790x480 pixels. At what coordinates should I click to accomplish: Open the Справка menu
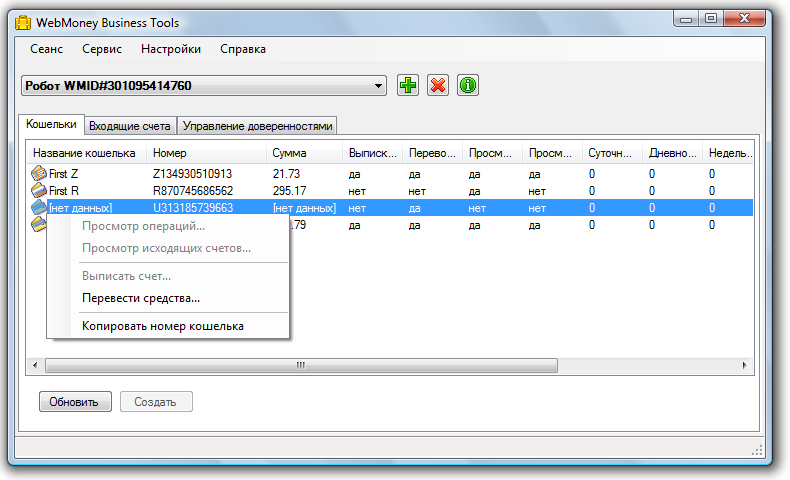[x=243, y=49]
